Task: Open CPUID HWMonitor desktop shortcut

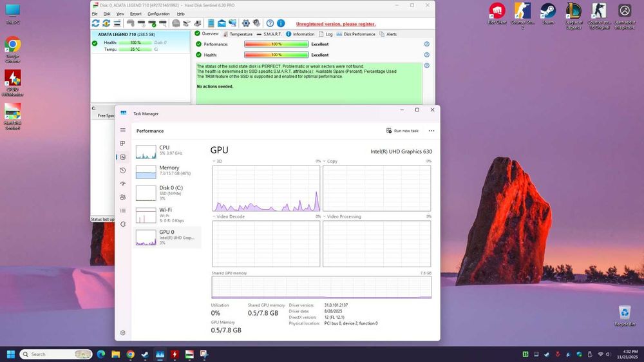Action: [12, 83]
